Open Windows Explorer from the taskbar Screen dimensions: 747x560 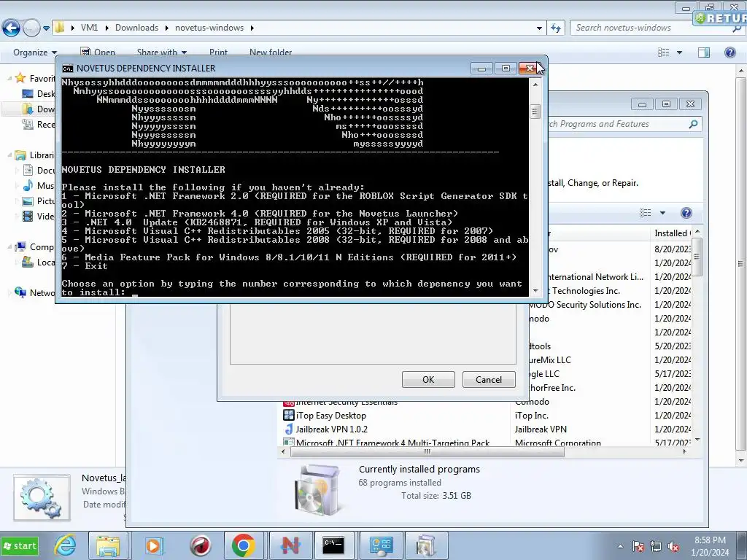108,545
